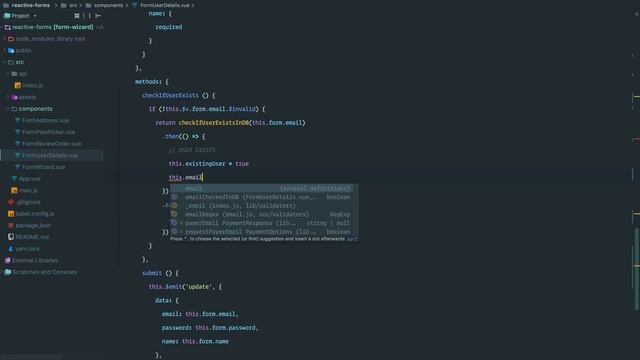Collapse the src folder
640x360 pixels.
coord(4,62)
